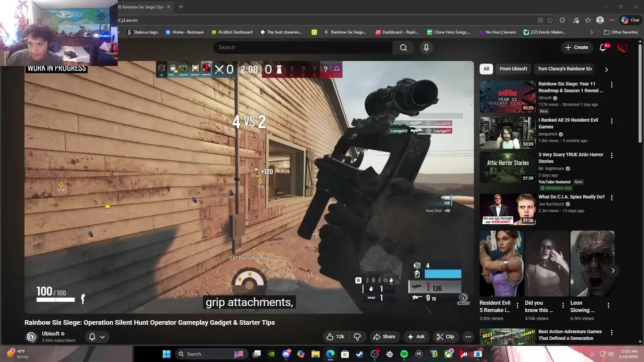644x362 pixels.
Task: Toggle Ubisoft channel notification bell
Action: pyautogui.click(x=92, y=337)
